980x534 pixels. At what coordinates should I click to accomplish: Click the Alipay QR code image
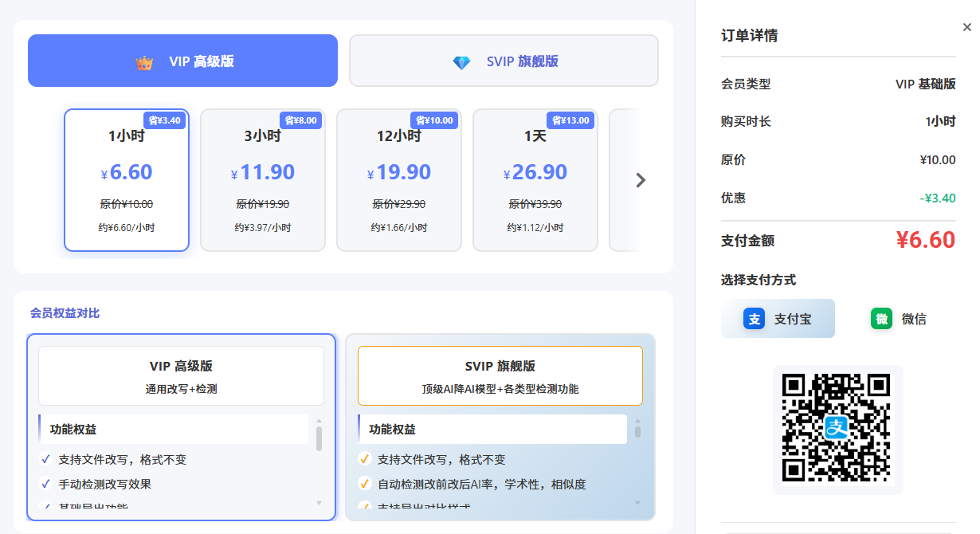[x=837, y=429]
